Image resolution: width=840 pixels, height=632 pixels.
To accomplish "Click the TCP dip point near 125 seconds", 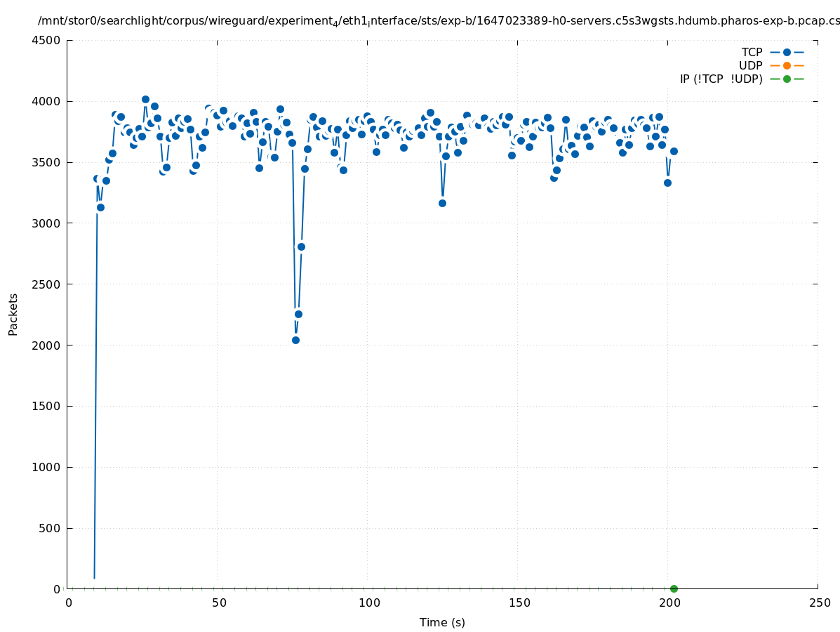I will pyautogui.click(x=442, y=203).
